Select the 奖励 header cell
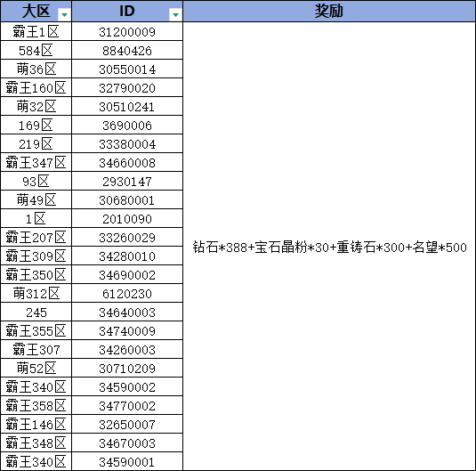Image resolution: width=476 pixels, height=471 pixels. [329, 11]
